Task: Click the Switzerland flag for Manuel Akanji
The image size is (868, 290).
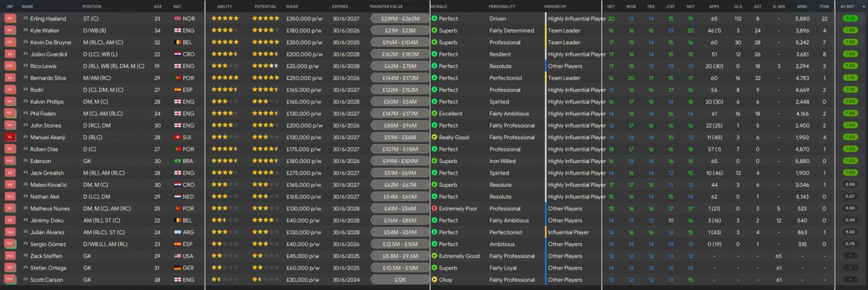Action: (178, 137)
